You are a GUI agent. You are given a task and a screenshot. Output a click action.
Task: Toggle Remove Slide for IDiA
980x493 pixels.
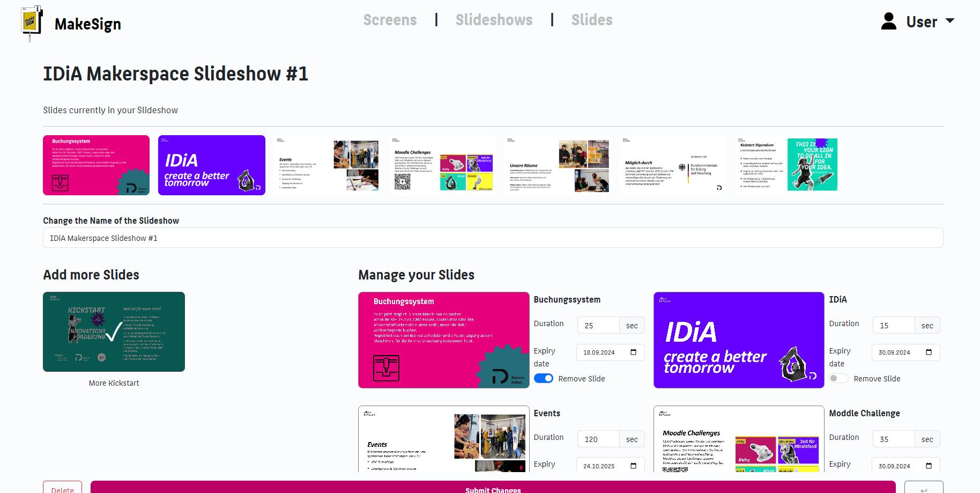tap(839, 378)
